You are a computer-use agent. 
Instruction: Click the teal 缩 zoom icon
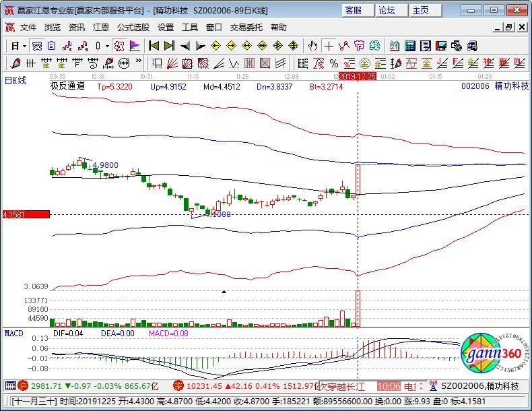[375, 46]
